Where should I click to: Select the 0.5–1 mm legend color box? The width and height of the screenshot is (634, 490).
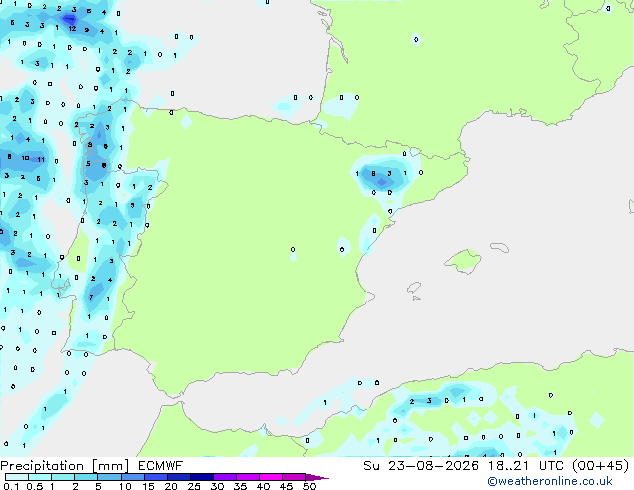tap(40, 477)
